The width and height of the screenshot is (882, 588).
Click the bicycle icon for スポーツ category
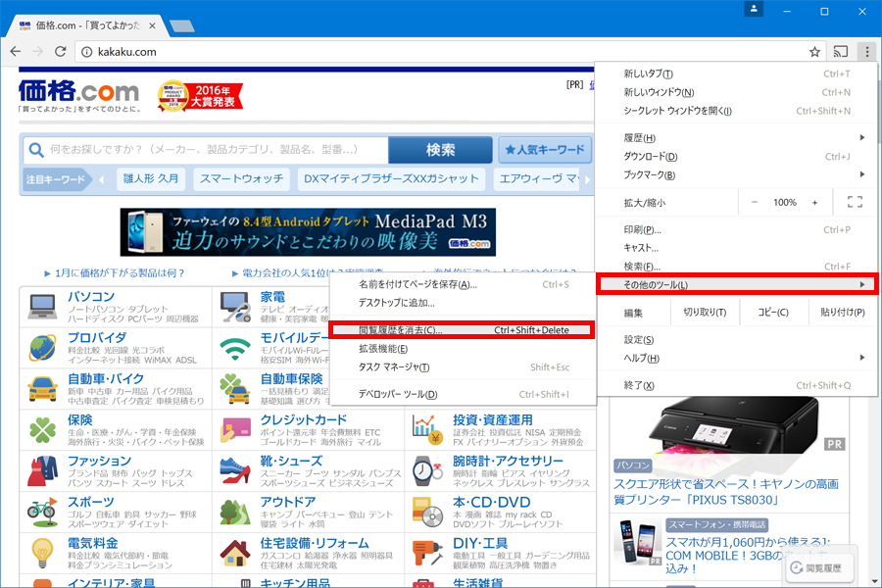coord(43,511)
